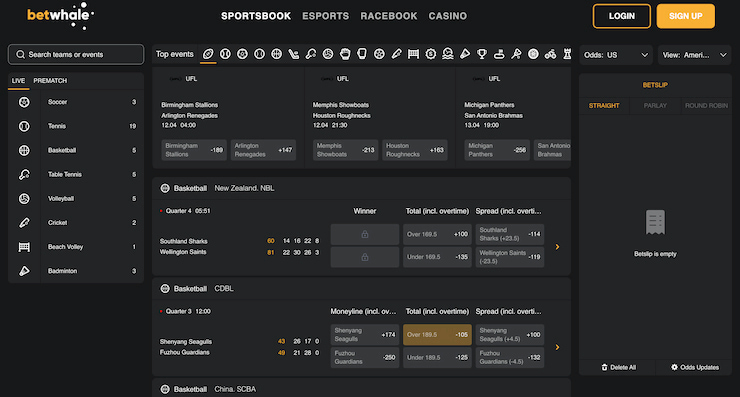740x397 pixels.
Task: Select Under 169.5 at -135
Action: (x=437, y=257)
